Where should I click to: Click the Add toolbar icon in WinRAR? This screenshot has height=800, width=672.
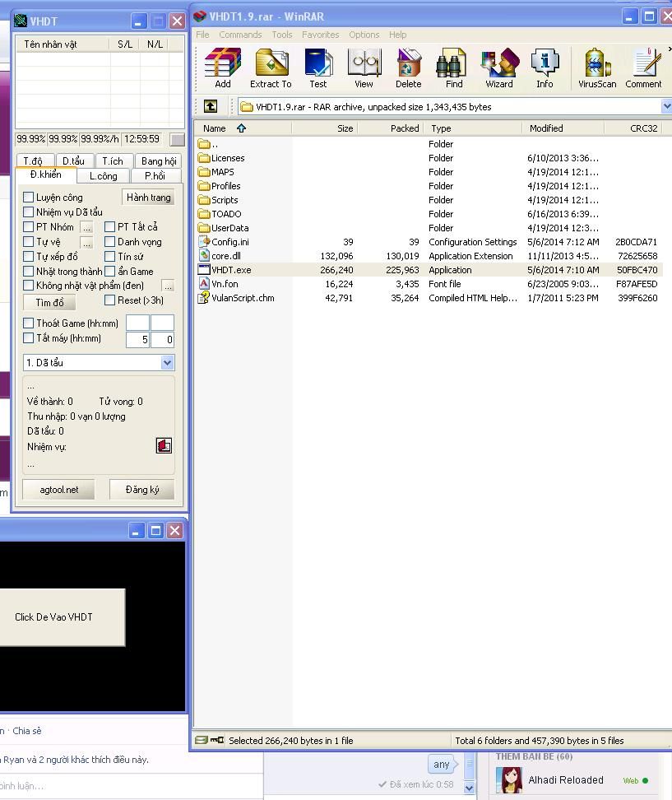[223, 67]
